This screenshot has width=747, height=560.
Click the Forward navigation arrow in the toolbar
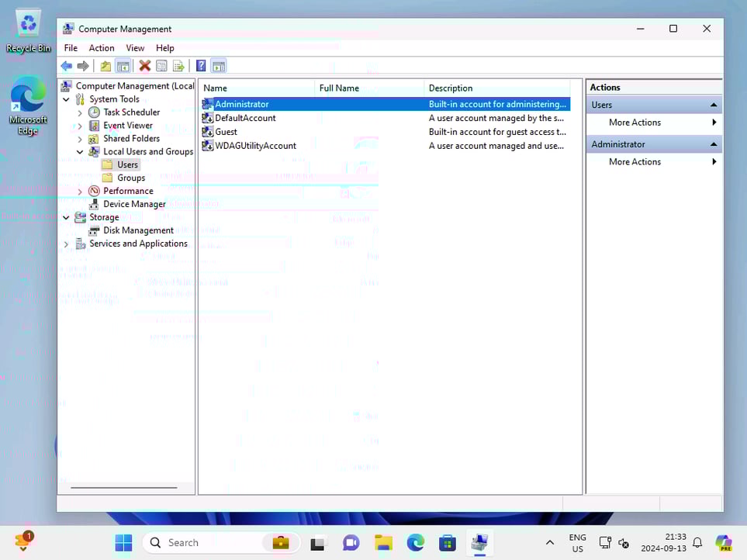coord(83,66)
